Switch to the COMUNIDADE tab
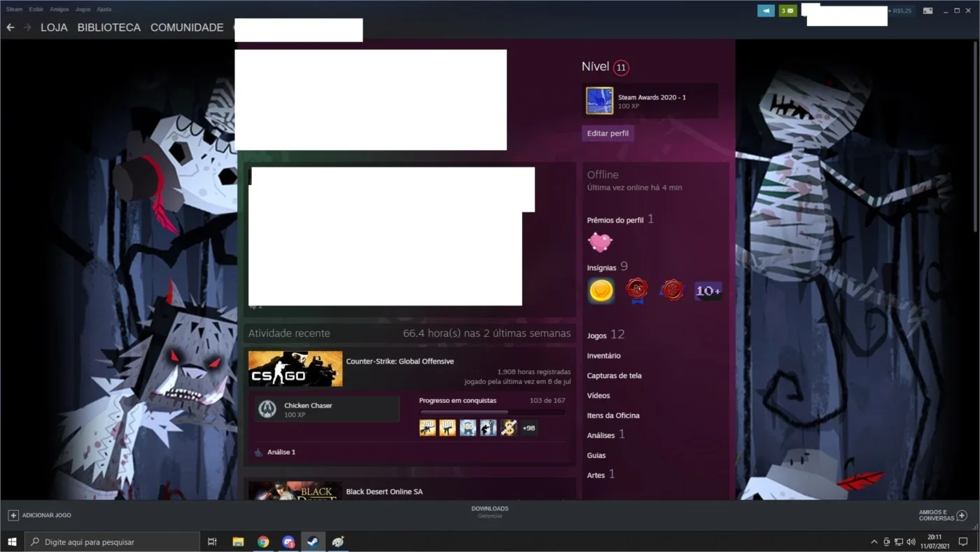The image size is (980, 552). 187,27
